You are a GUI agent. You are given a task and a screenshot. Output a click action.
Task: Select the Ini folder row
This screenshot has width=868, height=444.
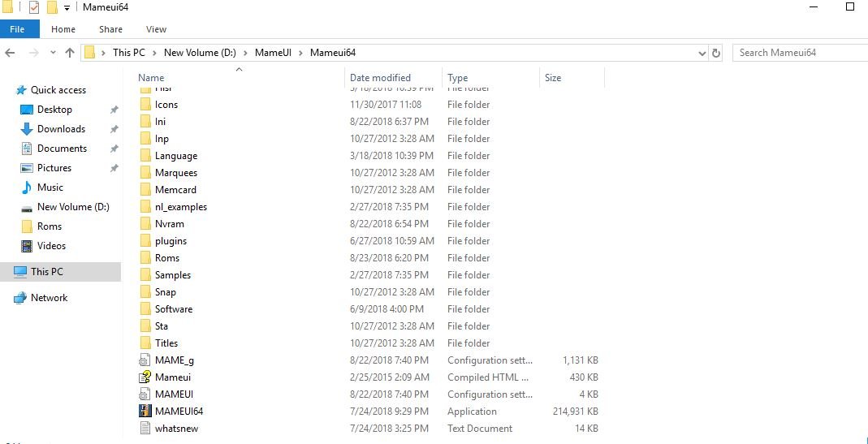pos(369,122)
